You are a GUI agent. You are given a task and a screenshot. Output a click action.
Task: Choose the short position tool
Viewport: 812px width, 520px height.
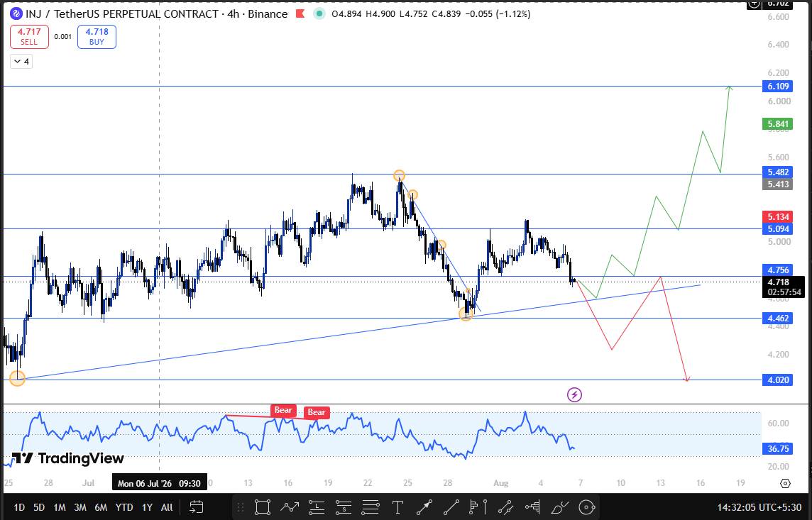pyautogui.click(x=344, y=507)
